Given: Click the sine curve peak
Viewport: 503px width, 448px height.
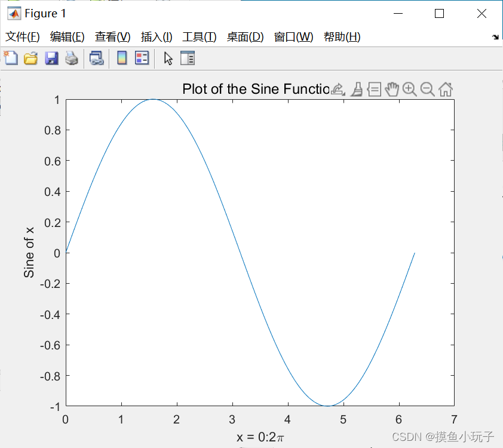Looking at the screenshot, I should pos(154,99).
